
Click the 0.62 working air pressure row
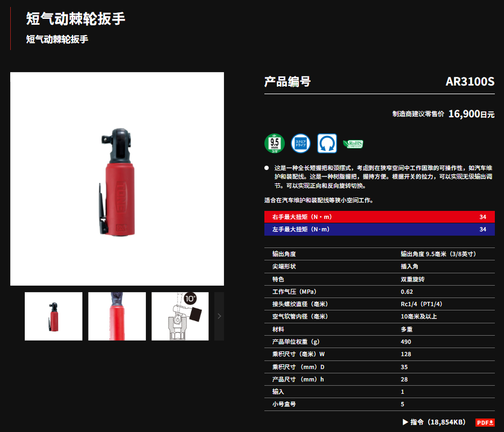(379, 292)
